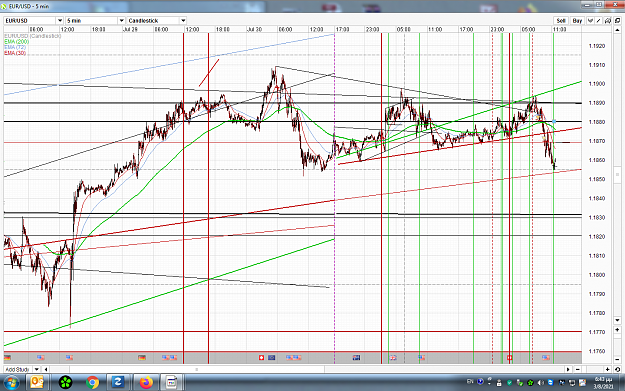Open Outlook from the taskbar

[x=37, y=383]
